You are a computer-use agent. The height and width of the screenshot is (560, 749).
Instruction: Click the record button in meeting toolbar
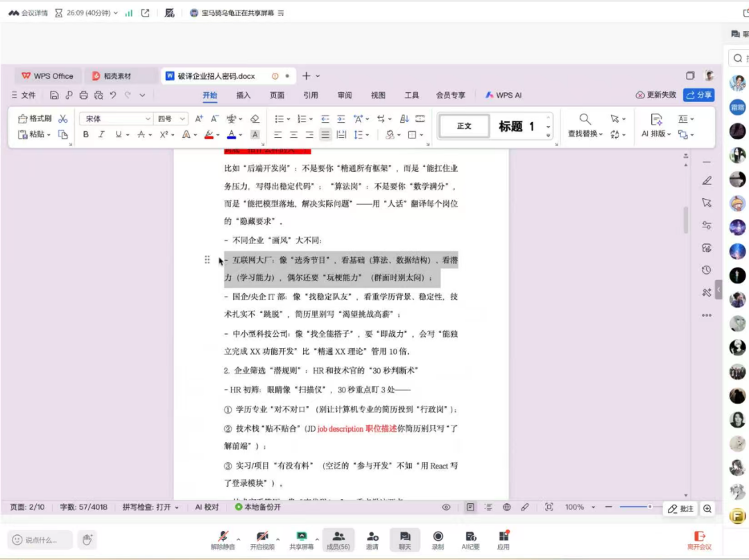point(438,539)
